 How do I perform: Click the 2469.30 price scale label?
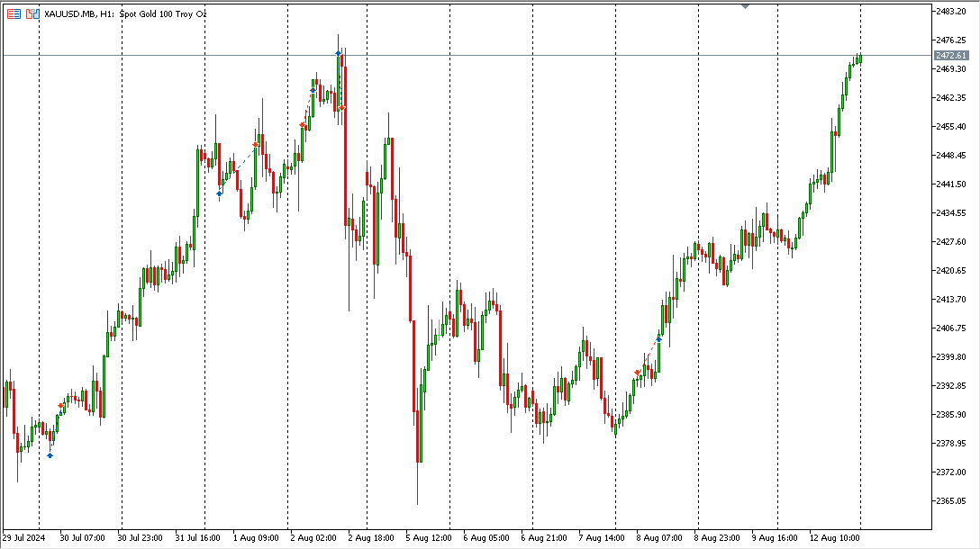point(950,68)
